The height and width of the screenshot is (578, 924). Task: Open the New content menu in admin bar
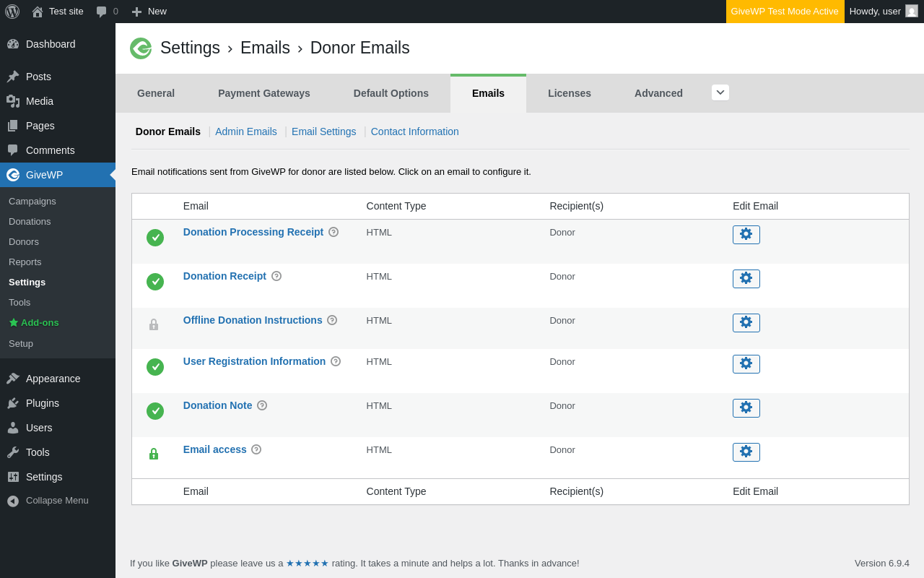pyautogui.click(x=149, y=12)
